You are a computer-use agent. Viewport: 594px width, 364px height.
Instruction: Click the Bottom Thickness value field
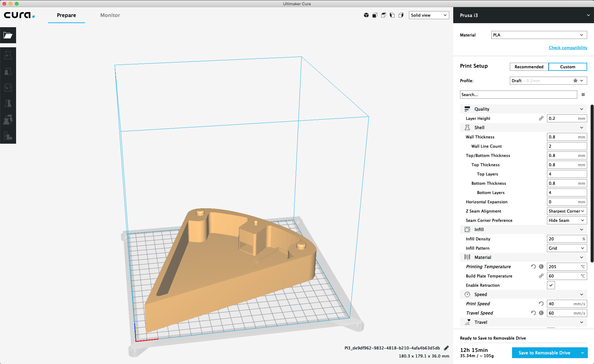click(x=567, y=183)
